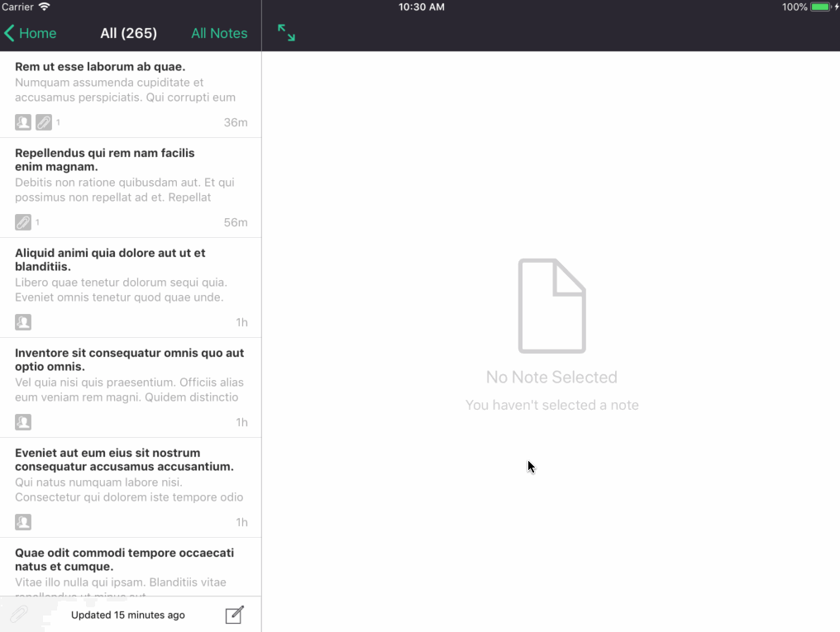Screen dimensions: 840x632
Task: Open note 'Rem ut esse laborum ab quae.'
Action: (131, 95)
